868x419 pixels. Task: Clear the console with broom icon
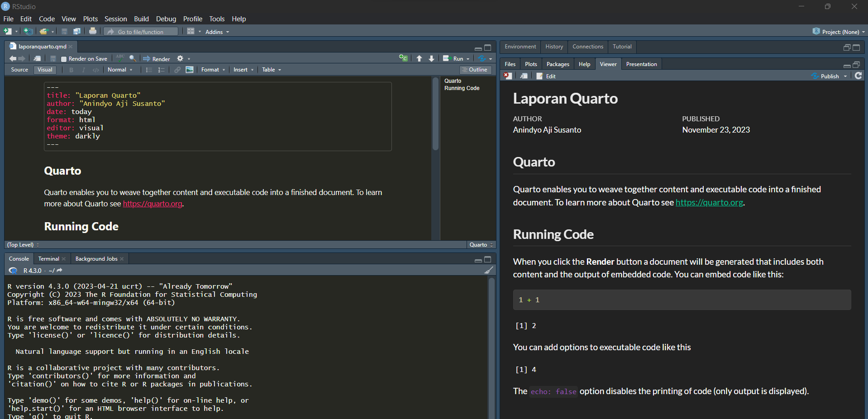tap(489, 270)
